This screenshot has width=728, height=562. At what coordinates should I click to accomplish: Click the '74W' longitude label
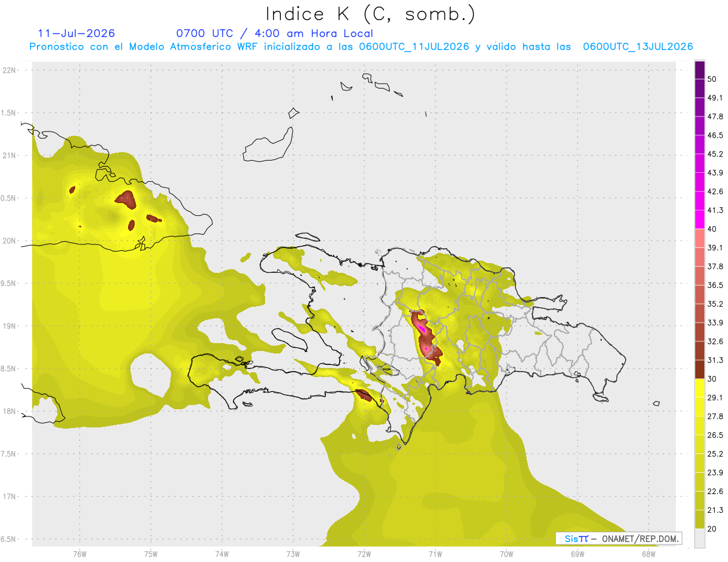click(x=222, y=554)
